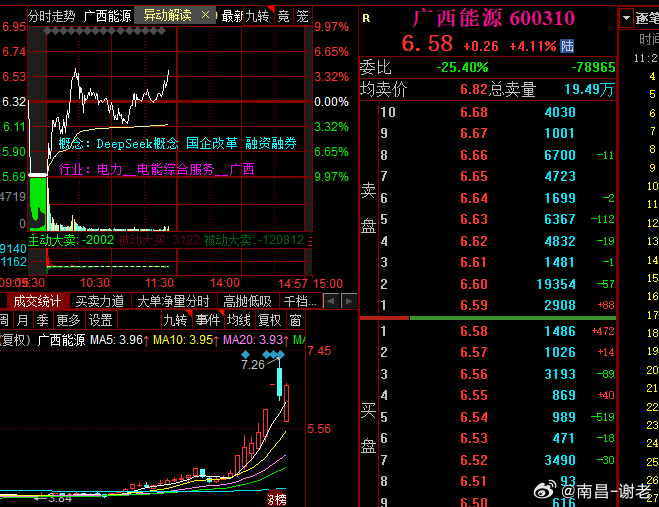This screenshot has height=507, width=659.
Task: Switch to the 买卖力道 tab
Action: (x=100, y=301)
